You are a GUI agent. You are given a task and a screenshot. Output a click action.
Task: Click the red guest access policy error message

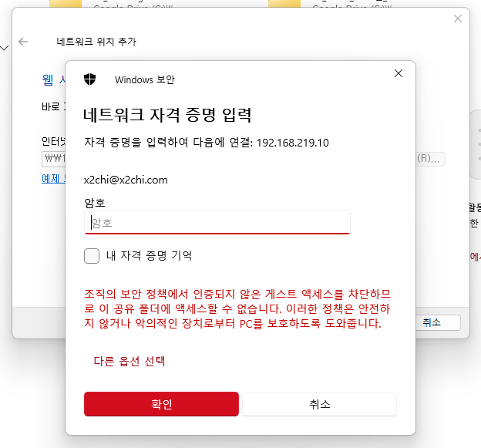237,308
